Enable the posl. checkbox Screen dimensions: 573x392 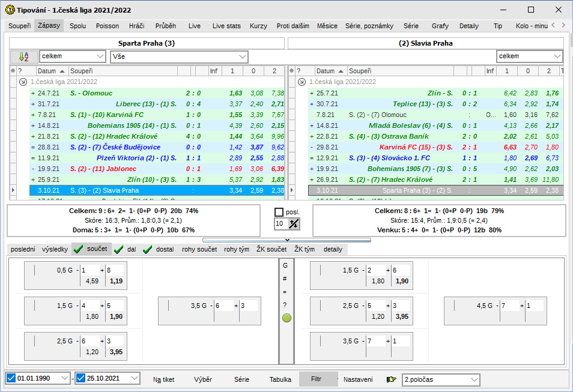coord(279,213)
